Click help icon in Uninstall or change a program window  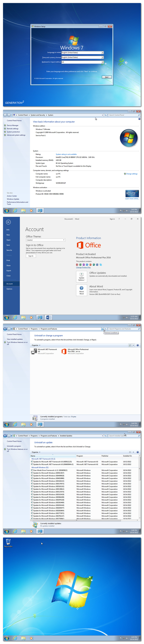coord(138,345)
